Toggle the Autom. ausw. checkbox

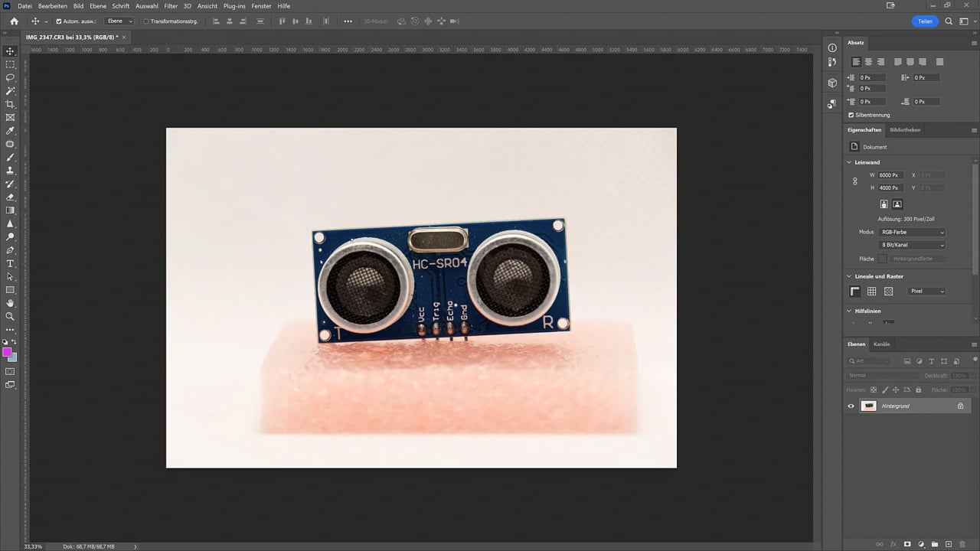pos(59,21)
